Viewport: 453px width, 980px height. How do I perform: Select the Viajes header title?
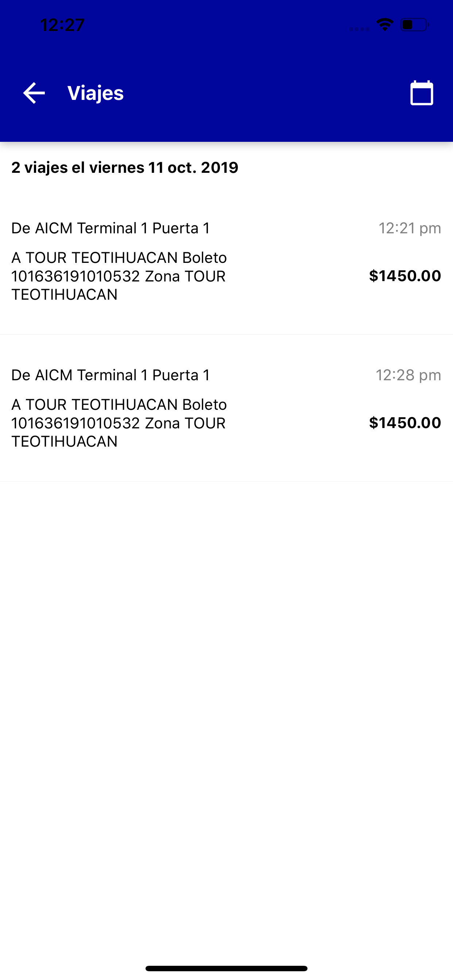96,93
